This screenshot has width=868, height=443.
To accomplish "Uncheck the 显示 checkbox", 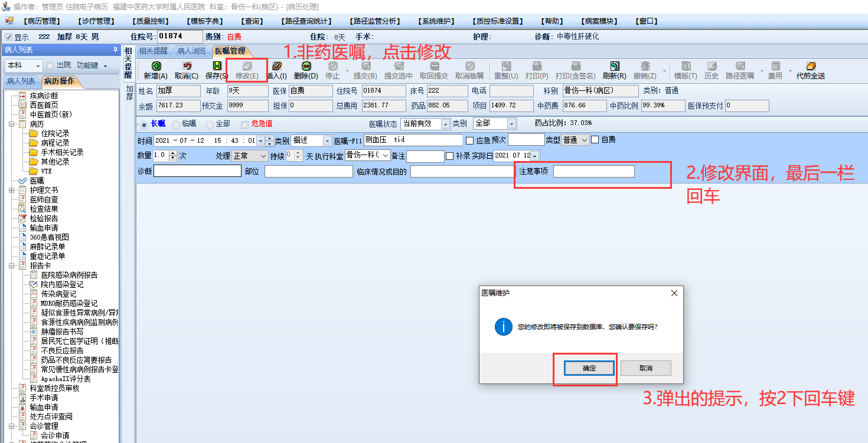I will click(9, 37).
